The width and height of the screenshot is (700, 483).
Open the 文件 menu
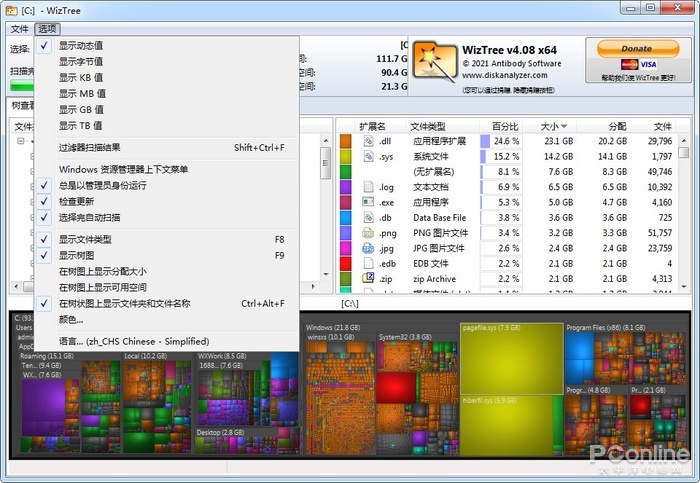pyautogui.click(x=19, y=29)
